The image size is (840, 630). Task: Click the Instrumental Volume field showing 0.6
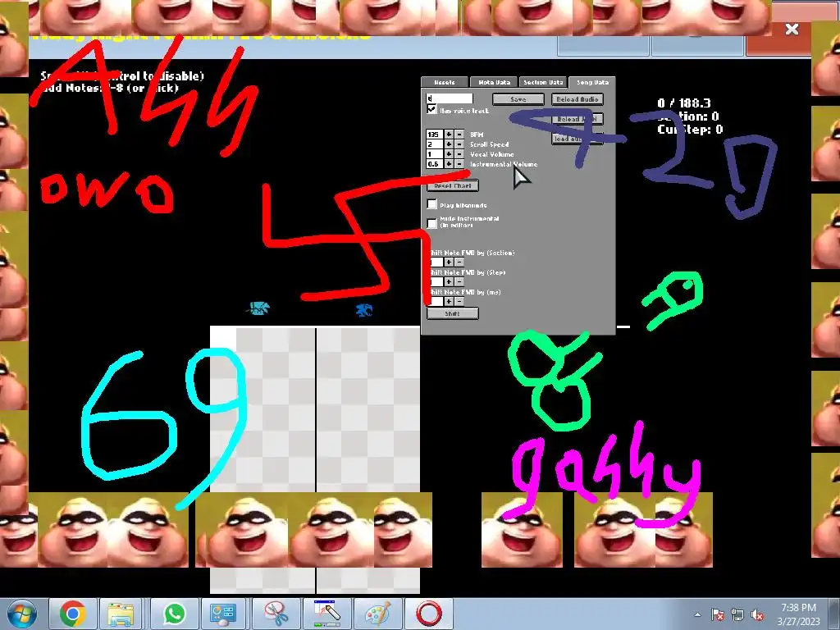(x=435, y=164)
